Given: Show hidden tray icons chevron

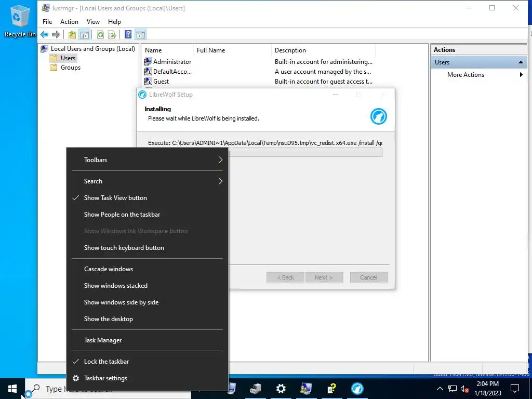Looking at the screenshot, I should tap(440, 389).
